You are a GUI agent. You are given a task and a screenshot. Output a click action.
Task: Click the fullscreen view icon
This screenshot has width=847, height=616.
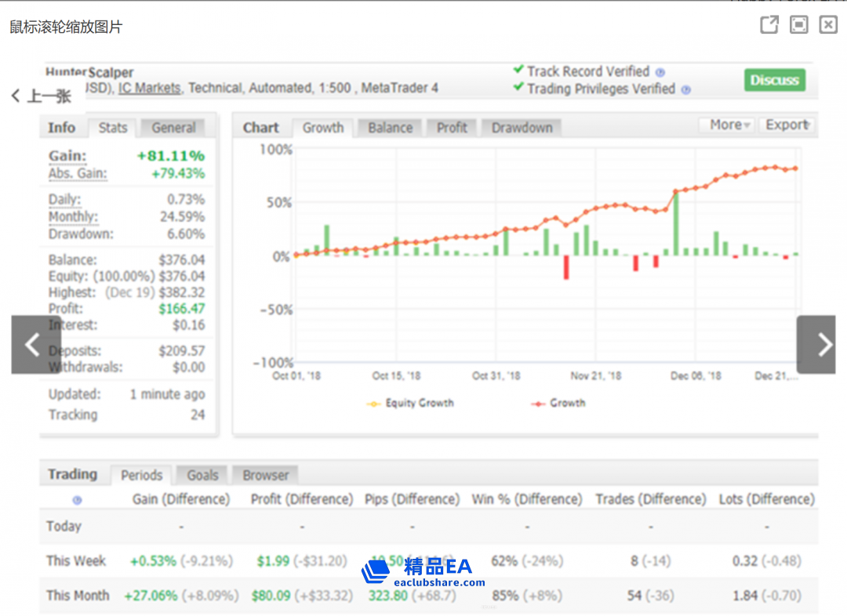click(x=798, y=25)
